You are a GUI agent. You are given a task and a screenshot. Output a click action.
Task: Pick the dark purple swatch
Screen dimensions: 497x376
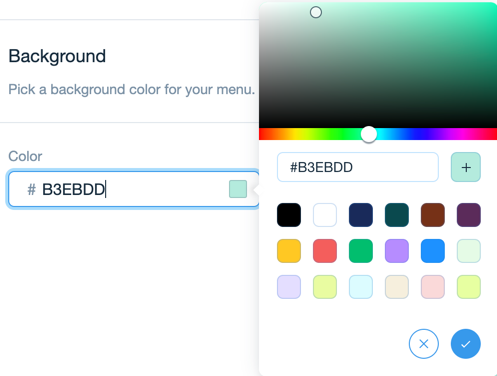469,215
